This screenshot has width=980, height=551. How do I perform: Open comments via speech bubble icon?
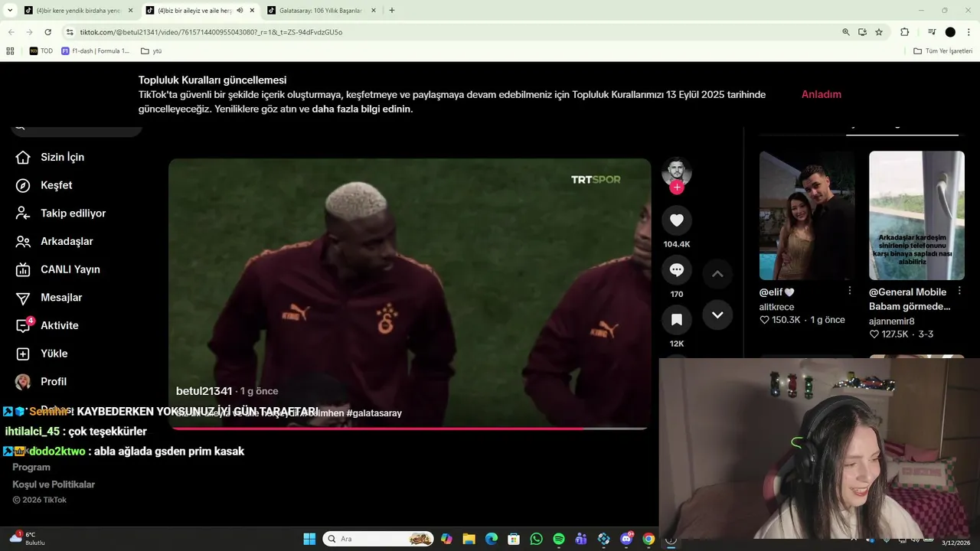pyautogui.click(x=677, y=269)
